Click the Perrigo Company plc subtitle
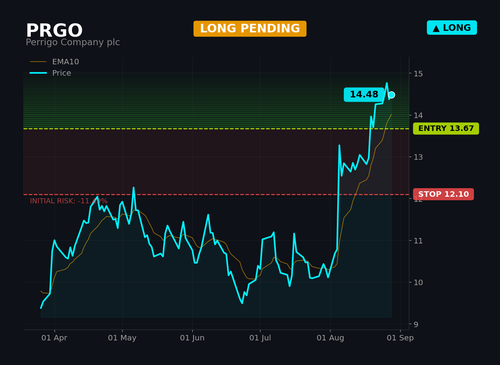Viewport: 500px width, 365px height. point(73,42)
